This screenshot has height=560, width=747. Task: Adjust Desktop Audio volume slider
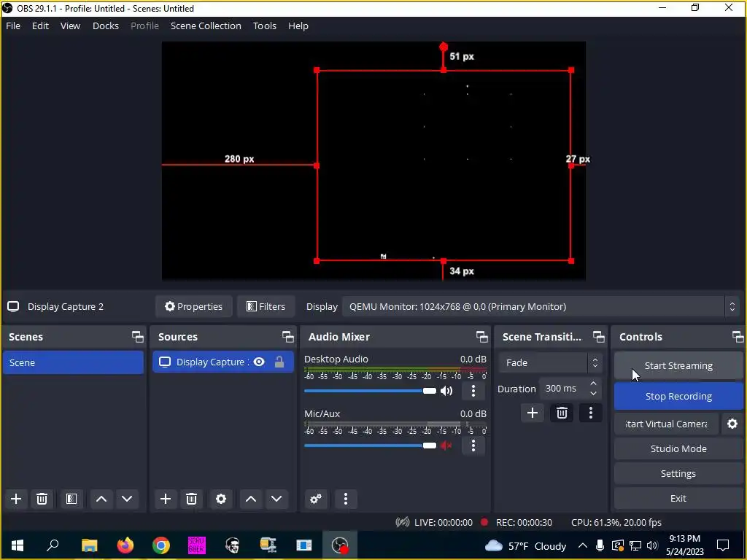point(370,391)
